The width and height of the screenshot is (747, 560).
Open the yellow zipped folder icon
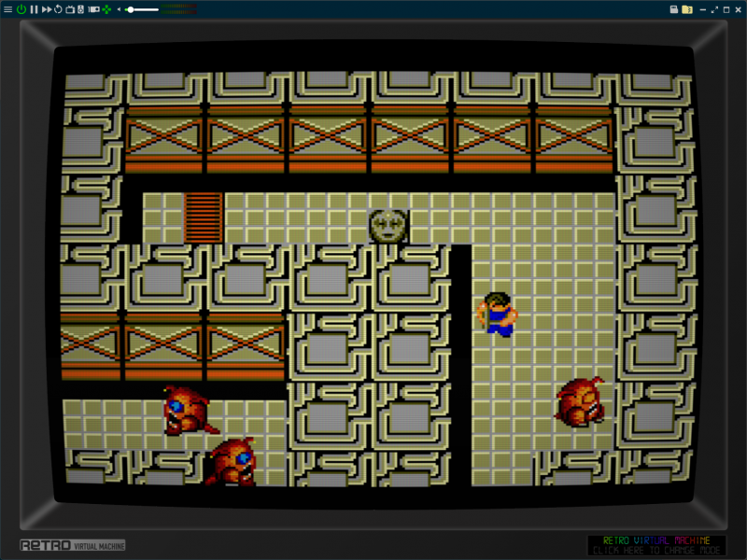pos(687,9)
